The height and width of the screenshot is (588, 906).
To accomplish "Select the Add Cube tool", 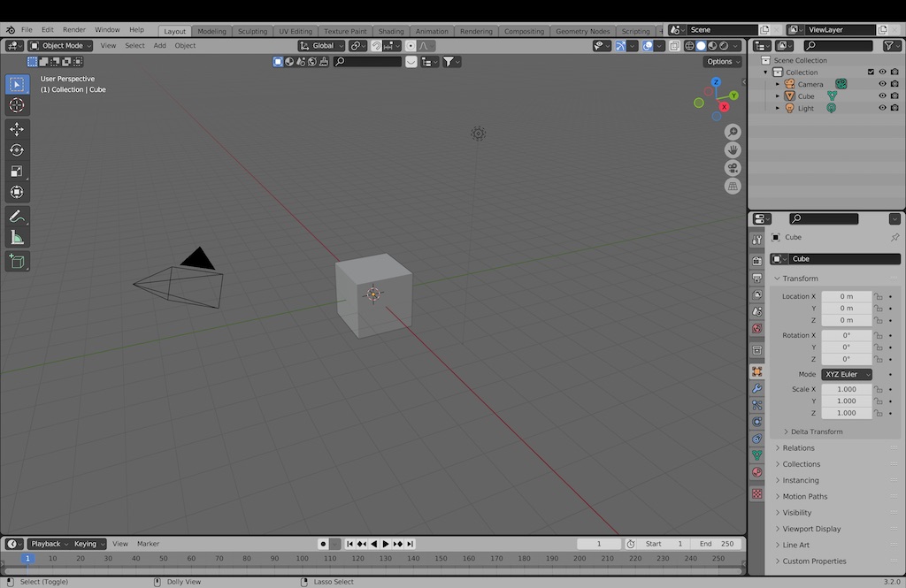I will pos(17,261).
